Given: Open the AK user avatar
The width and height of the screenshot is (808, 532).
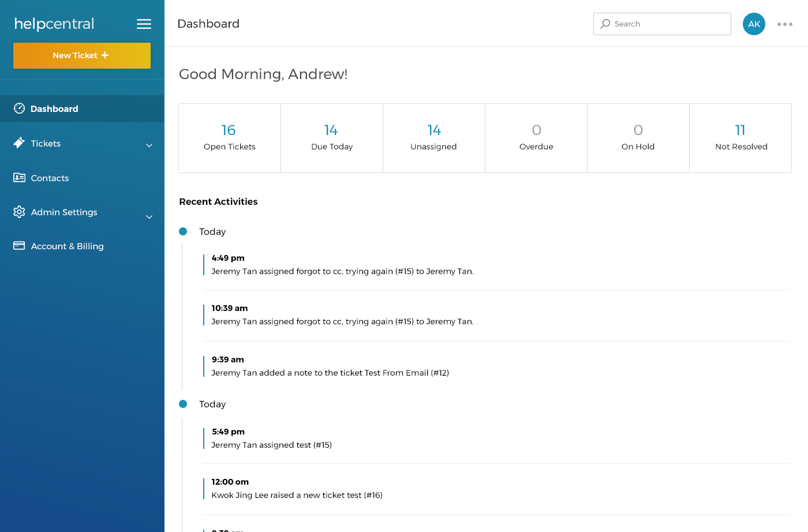Looking at the screenshot, I should point(754,24).
